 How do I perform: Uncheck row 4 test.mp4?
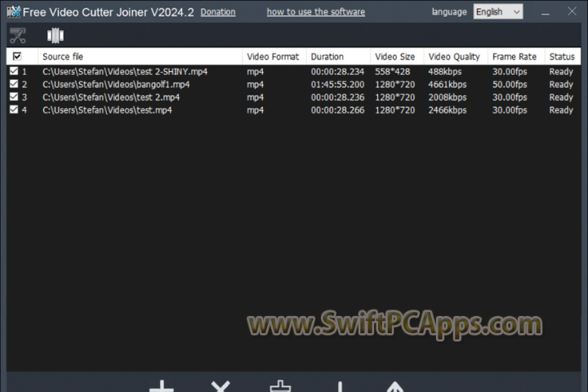click(14, 109)
